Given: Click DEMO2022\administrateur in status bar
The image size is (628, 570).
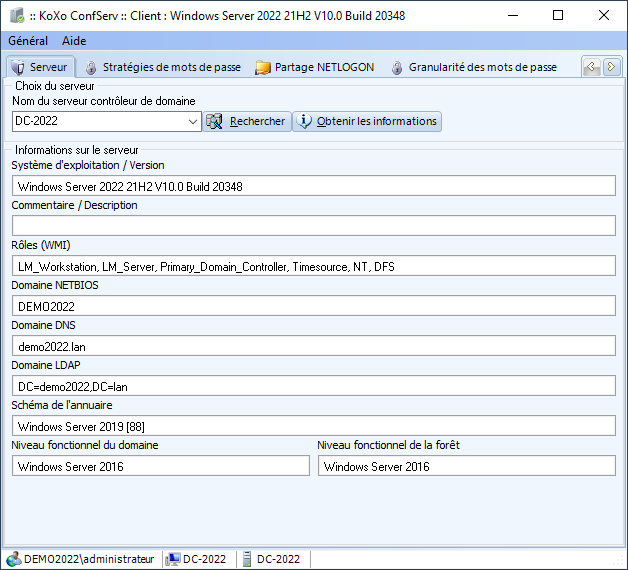Looking at the screenshot, I should tap(89, 559).
